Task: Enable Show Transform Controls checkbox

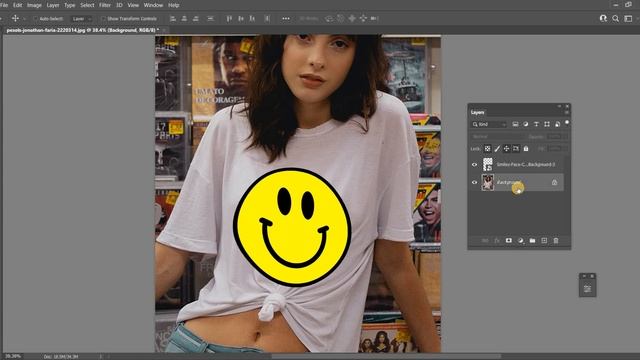Action: pyautogui.click(x=104, y=19)
